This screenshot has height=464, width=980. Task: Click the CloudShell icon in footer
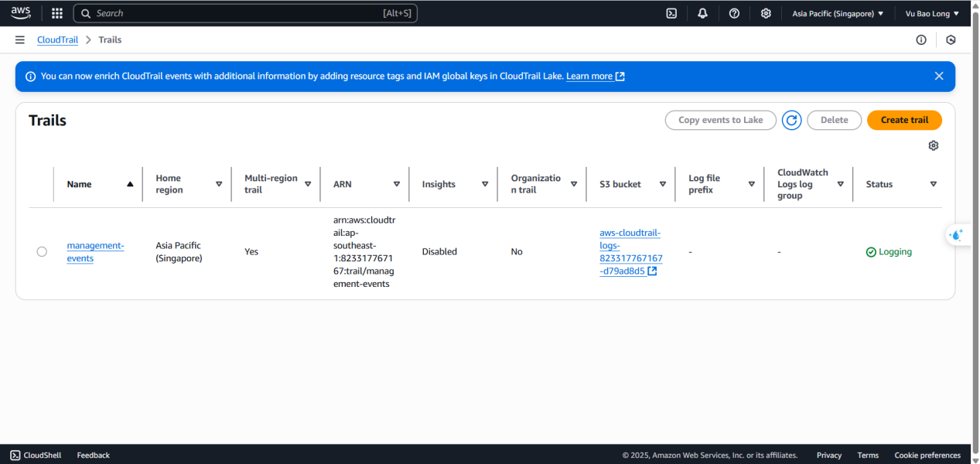pyautogui.click(x=15, y=455)
